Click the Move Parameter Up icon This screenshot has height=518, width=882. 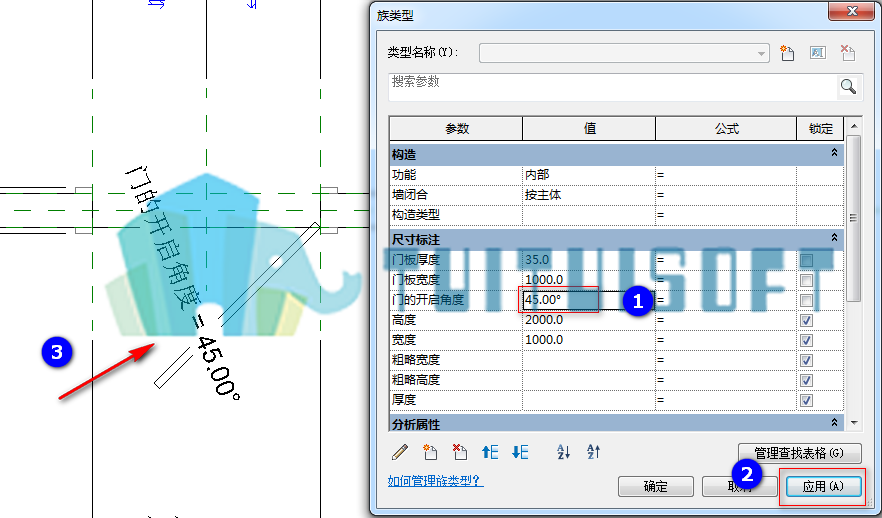490,451
